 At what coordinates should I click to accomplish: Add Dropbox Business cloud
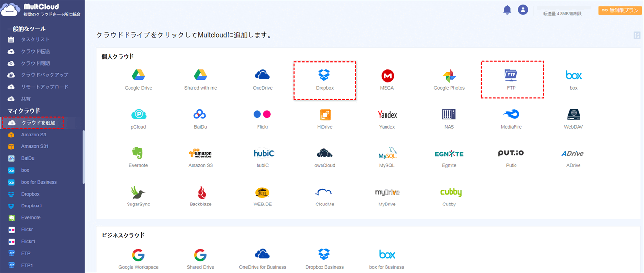pyautogui.click(x=324, y=259)
